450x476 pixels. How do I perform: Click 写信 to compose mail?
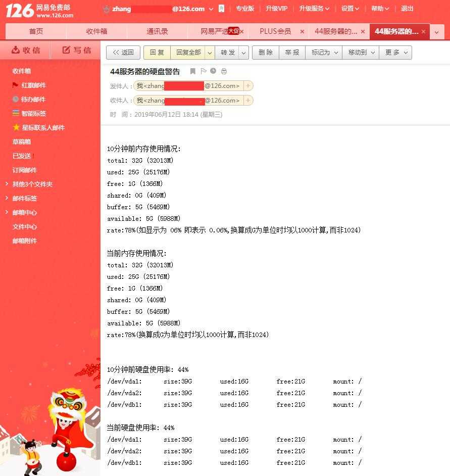point(76,50)
